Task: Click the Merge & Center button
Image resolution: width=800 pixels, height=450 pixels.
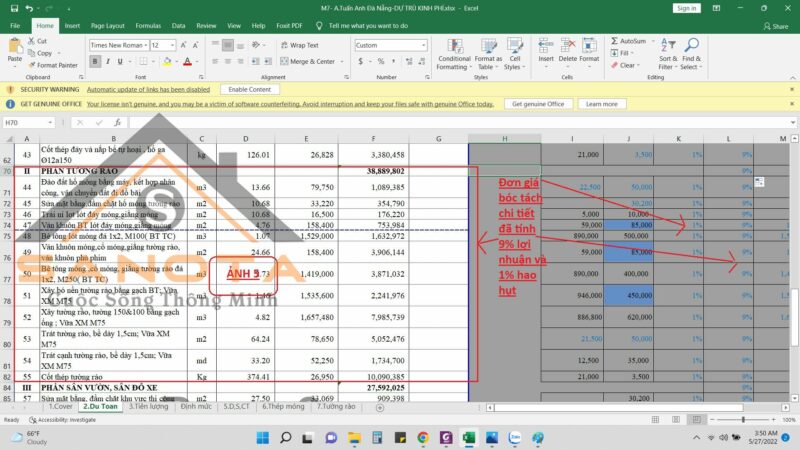Action: click(x=312, y=61)
